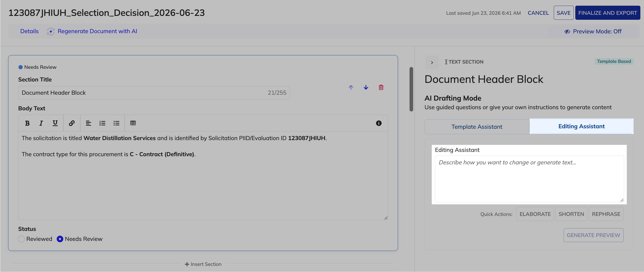
Task: Click the Section Title input field
Action: [154, 93]
